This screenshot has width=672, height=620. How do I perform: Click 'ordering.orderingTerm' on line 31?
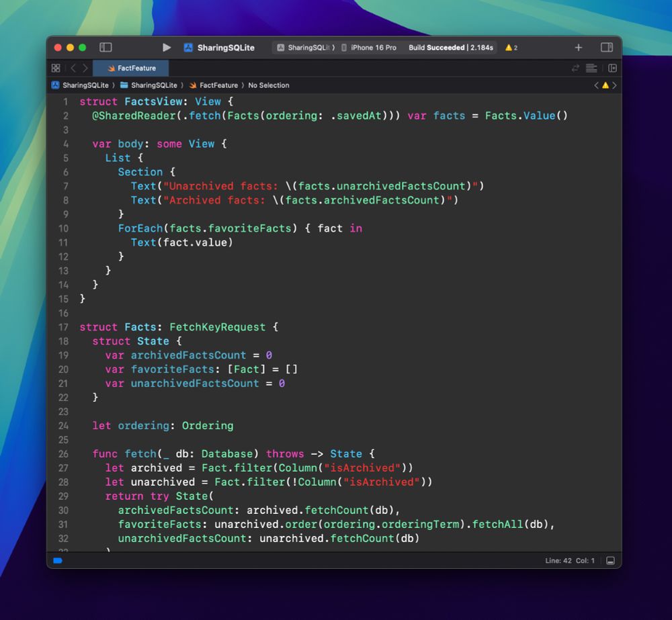click(391, 525)
